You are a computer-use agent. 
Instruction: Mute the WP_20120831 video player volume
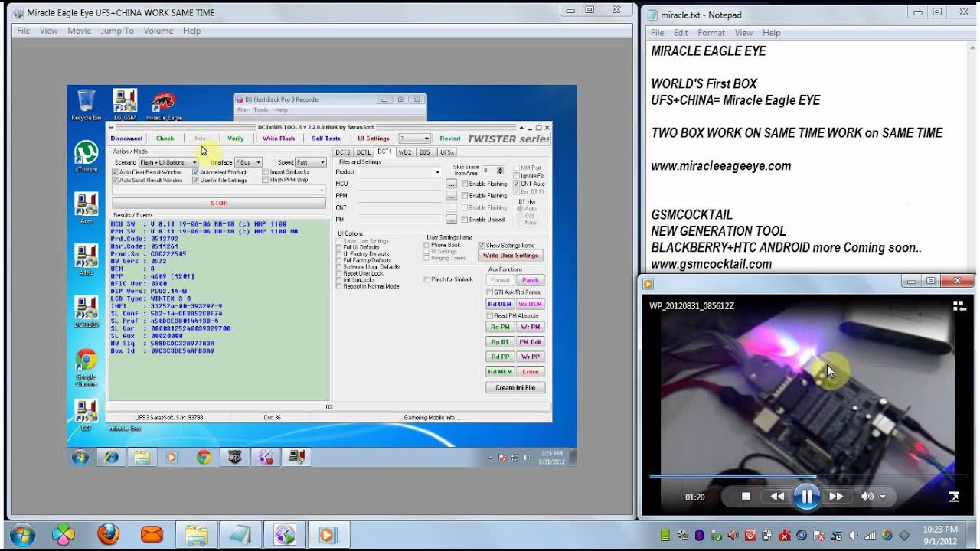pyautogui.click(x=867, y=497)
